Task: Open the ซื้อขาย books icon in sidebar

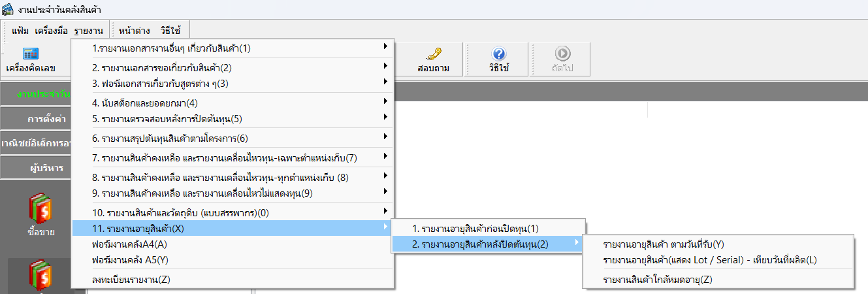Action: coord(40,209)
